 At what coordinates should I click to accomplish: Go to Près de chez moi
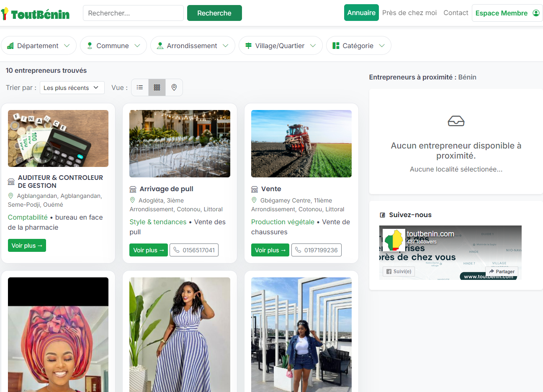[x=409, y=13]
